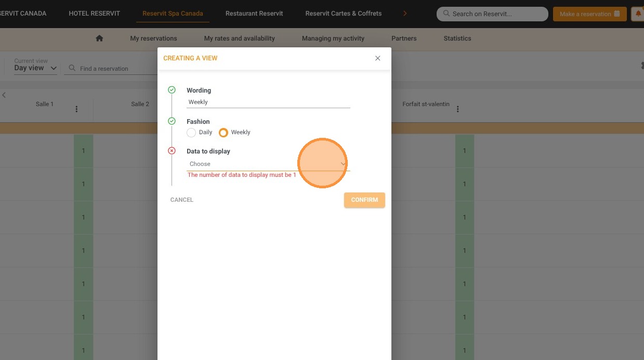Click Find a reservation search field
Viewport: 644px width, 360px height.
112,69
